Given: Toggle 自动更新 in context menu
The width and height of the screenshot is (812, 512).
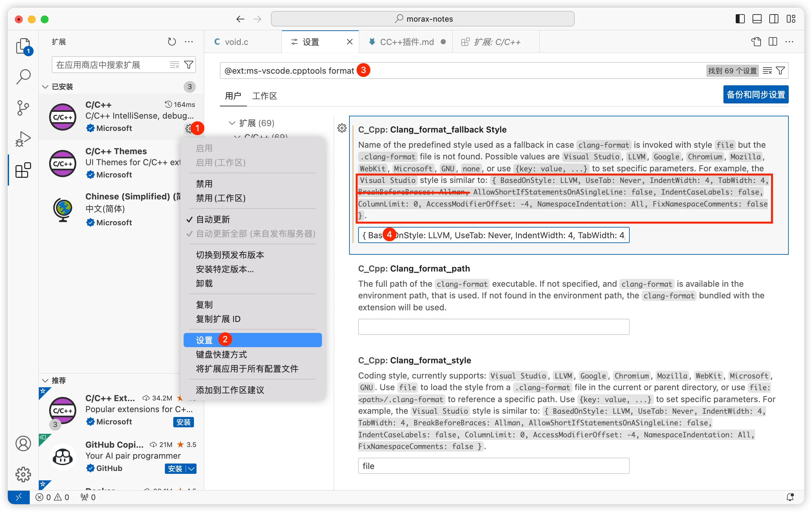Looking at the screenshot, I should (x=252, y=219).
